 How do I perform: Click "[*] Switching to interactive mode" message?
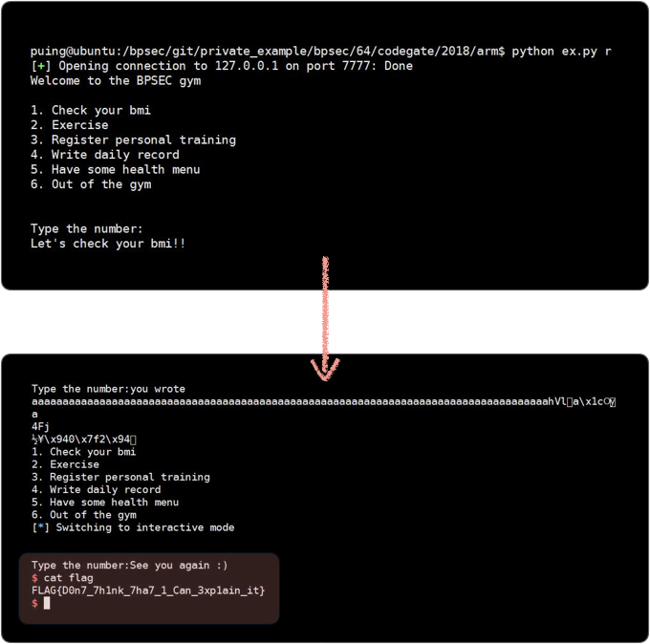[x=133, y=527]
